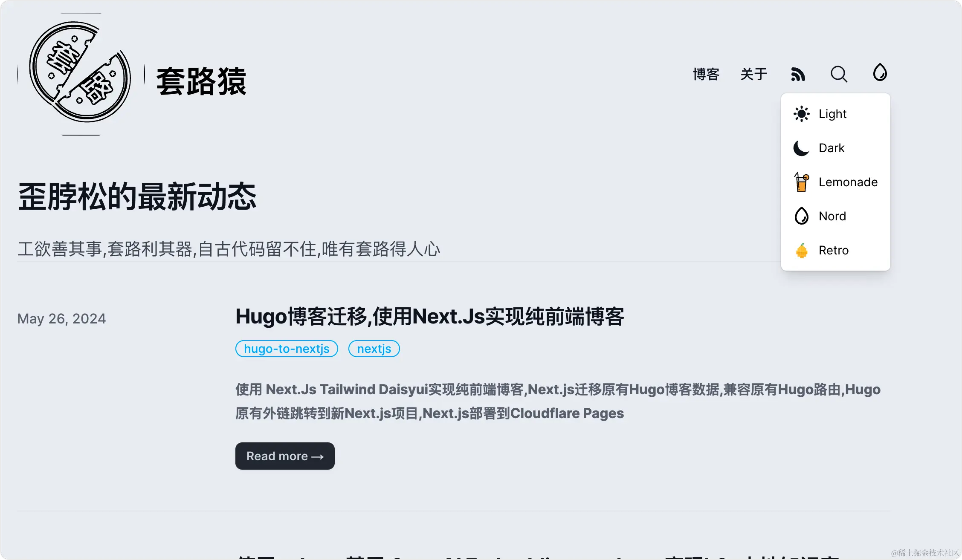The image size is (962, 560).
Task: Pick the Nord theme label
Action: pos(832,216)
